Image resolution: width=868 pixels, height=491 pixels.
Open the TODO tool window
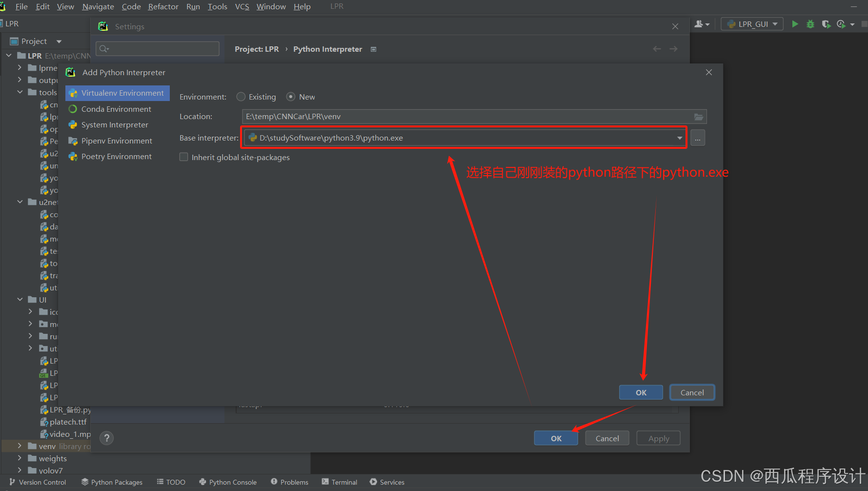(171, 482)
